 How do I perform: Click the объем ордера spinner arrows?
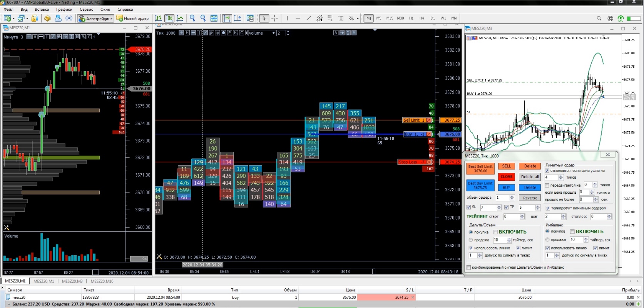(x=512, y=198)
